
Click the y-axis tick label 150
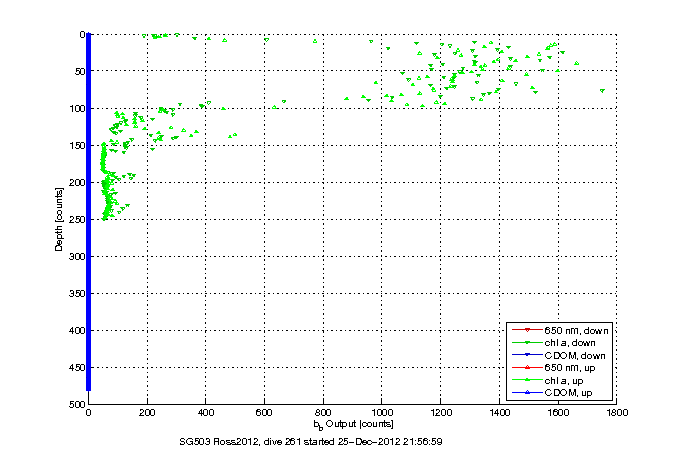coord(77,146)
